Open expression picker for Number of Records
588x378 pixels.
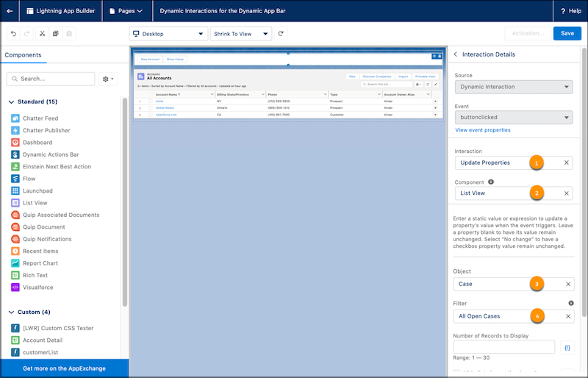567,348
